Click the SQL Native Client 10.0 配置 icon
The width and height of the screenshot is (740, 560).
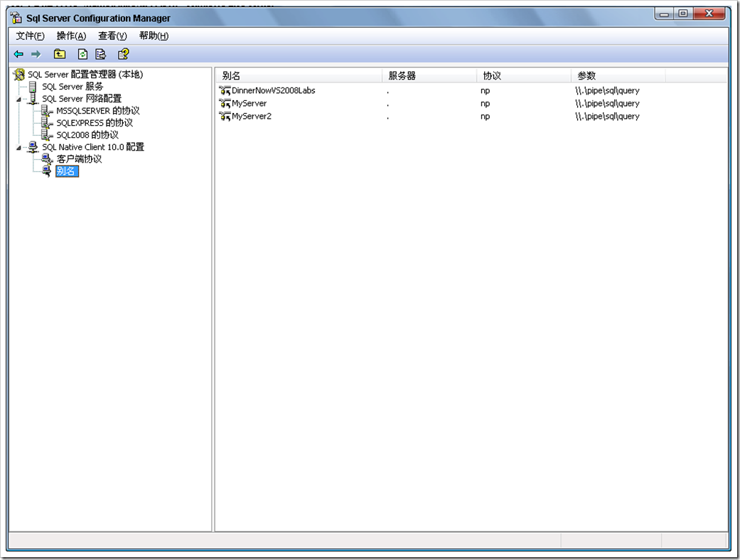33,147
